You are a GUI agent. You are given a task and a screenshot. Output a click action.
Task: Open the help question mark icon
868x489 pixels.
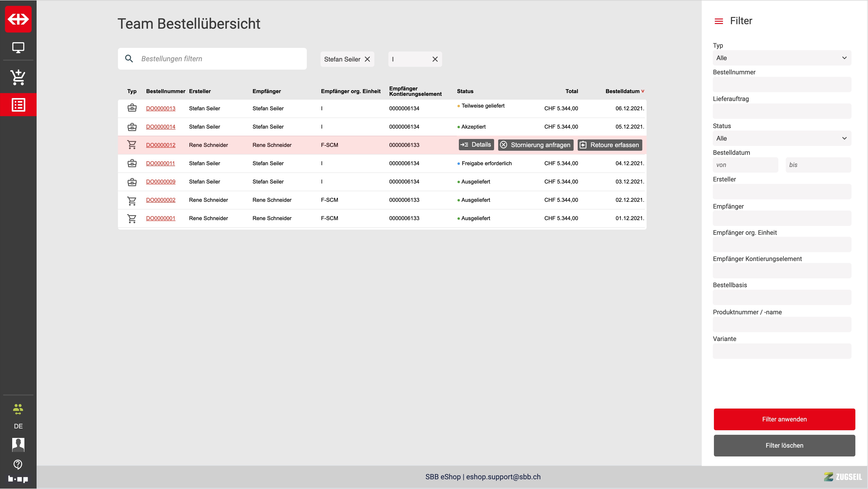pyautogui.click(x=18, y=464)
